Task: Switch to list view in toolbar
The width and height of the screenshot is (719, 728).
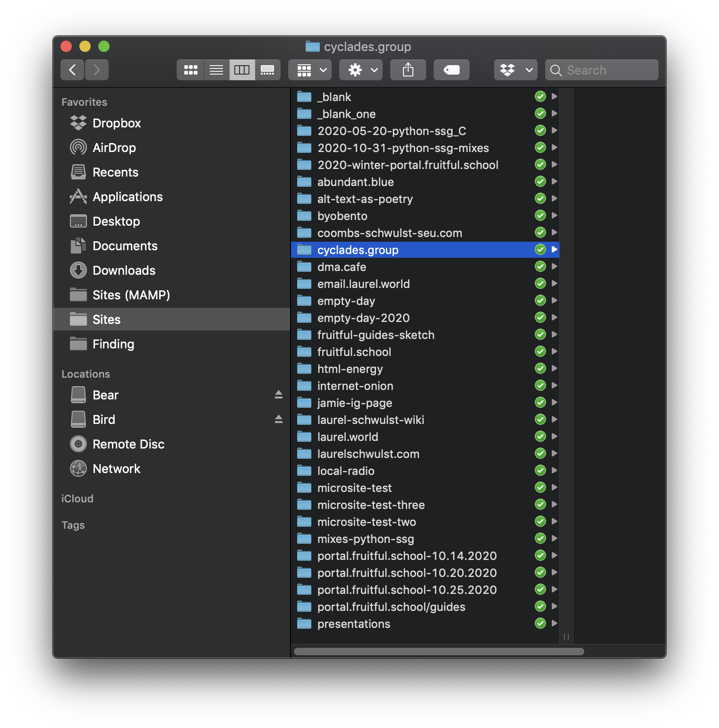Action: 216,70
